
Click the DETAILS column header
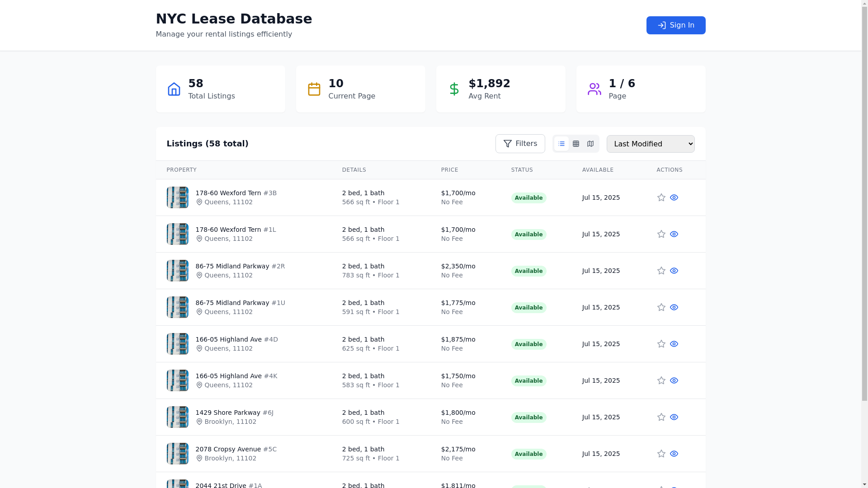(x=354, y=170)
